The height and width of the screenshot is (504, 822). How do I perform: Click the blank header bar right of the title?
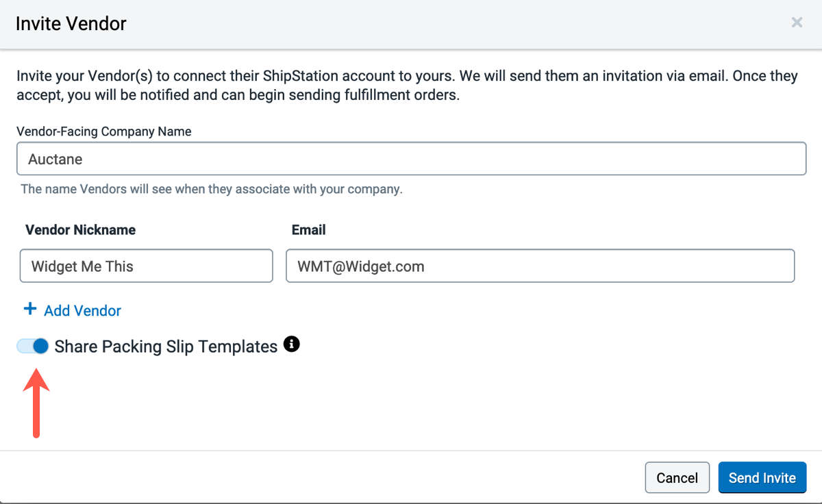452,24
